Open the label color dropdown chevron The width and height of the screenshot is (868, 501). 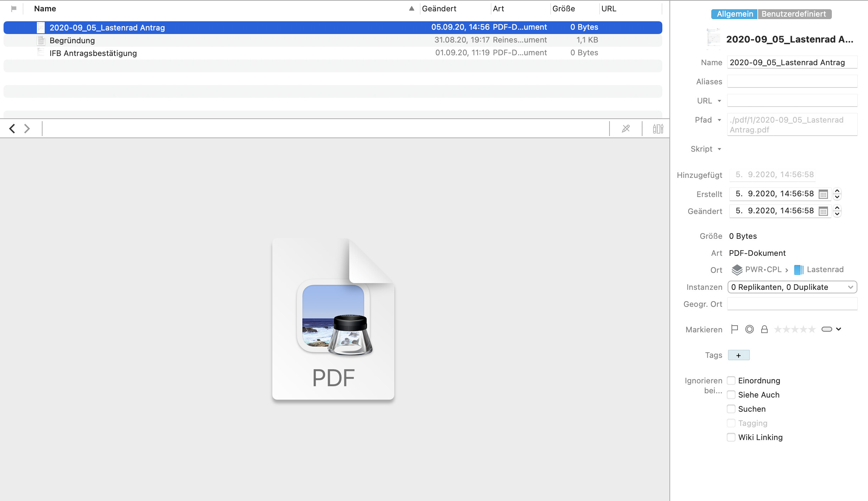[839, 329]
